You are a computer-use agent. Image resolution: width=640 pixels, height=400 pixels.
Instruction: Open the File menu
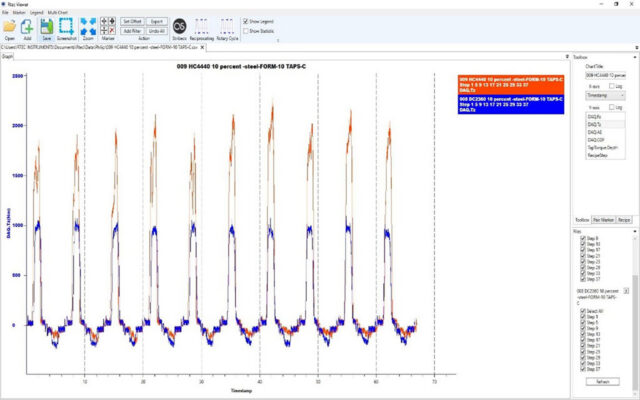coord(5,13)
